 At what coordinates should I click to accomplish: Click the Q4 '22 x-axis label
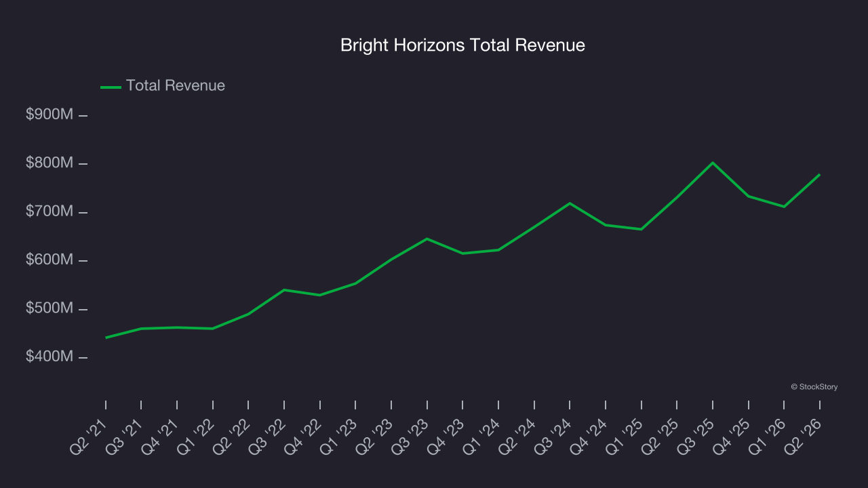304,436
